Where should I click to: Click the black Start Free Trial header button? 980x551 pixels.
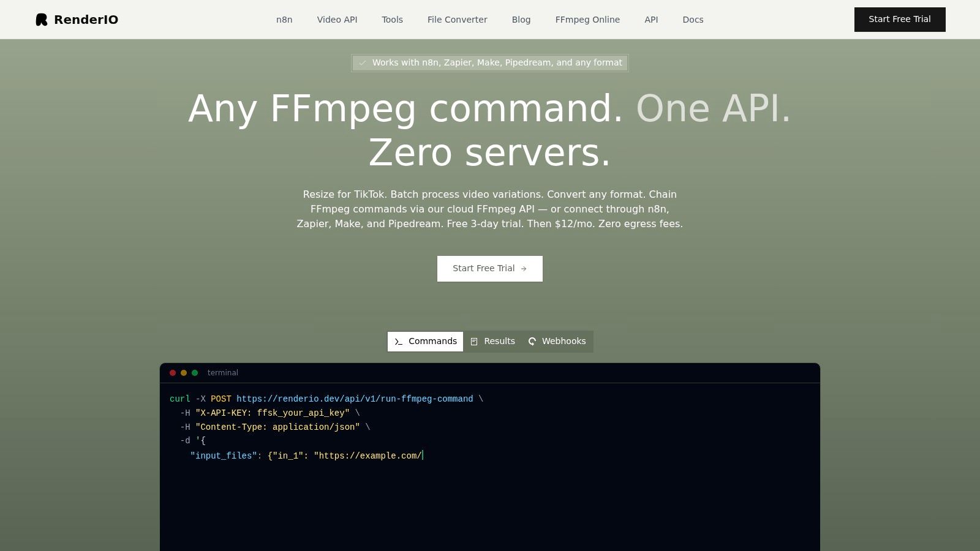(x=900, y=20)
